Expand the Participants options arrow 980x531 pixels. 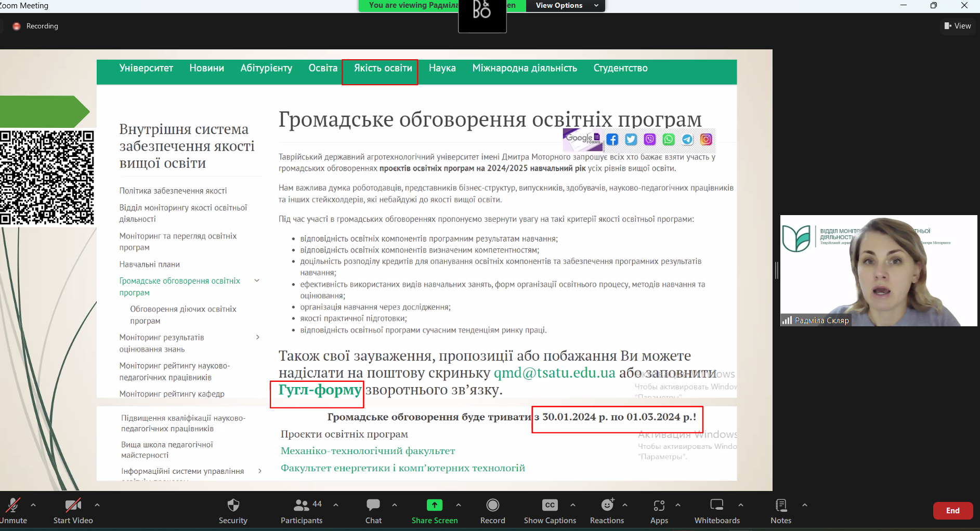point(336,505)
